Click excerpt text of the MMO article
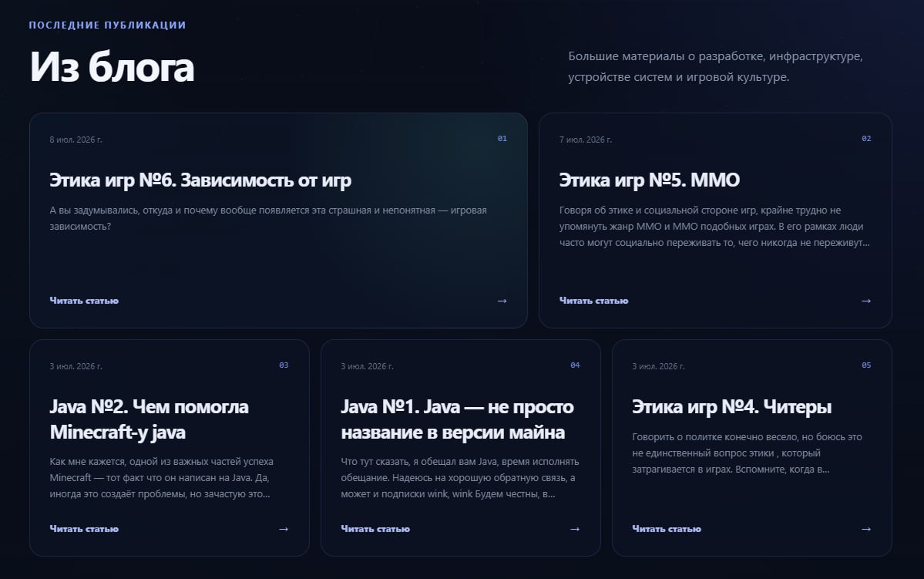This screenshot has width=924, height=579. point(714,227)
